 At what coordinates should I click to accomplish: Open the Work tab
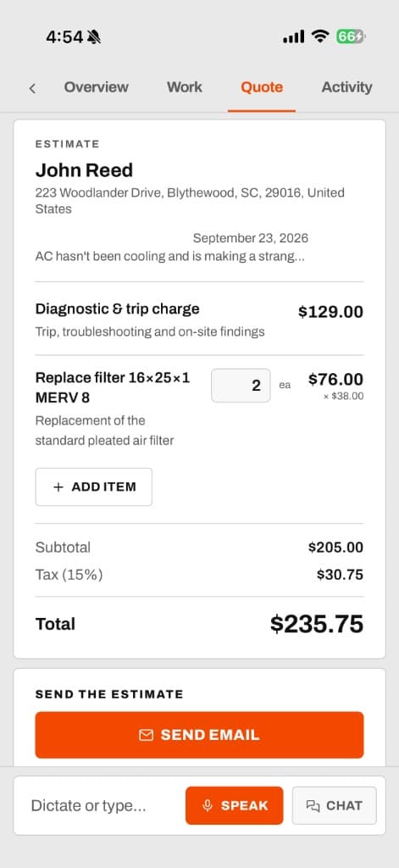(185, 87)
